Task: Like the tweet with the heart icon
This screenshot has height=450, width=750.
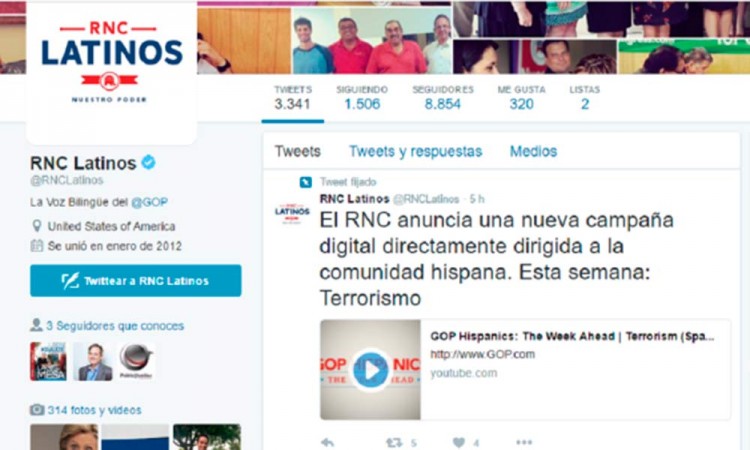Action: pos(459,443)
